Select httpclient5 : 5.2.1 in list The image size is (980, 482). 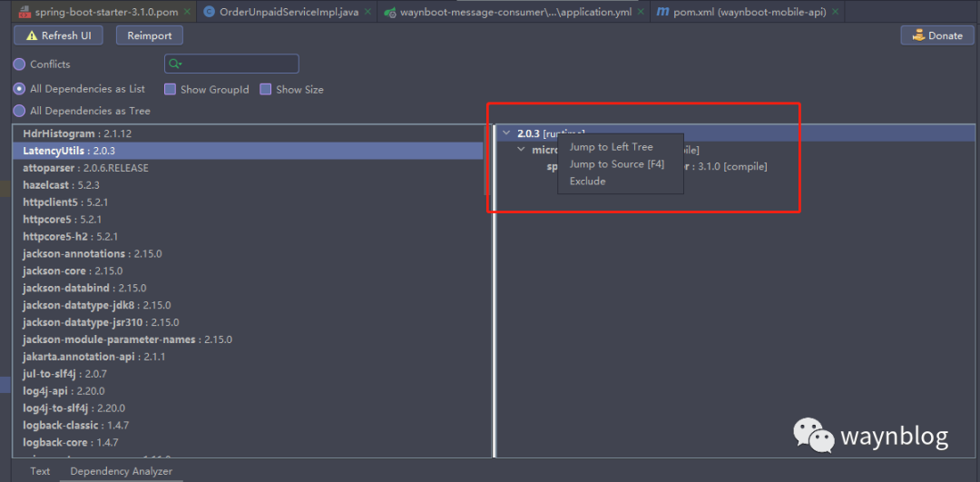(248, 202)
